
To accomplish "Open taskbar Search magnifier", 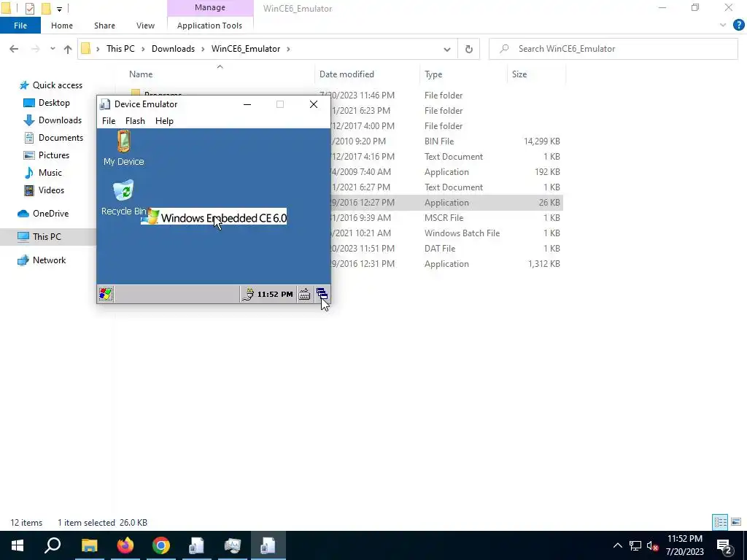I will tap(53, 545).
